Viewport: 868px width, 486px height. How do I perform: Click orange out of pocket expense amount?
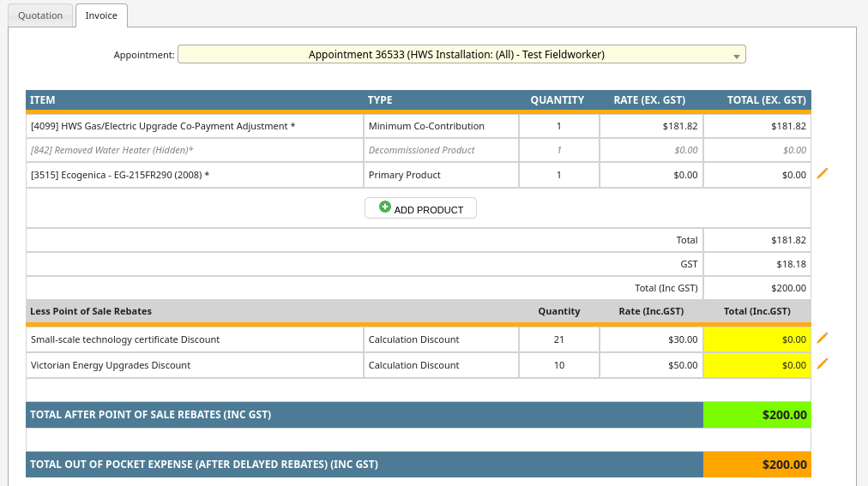756,465
